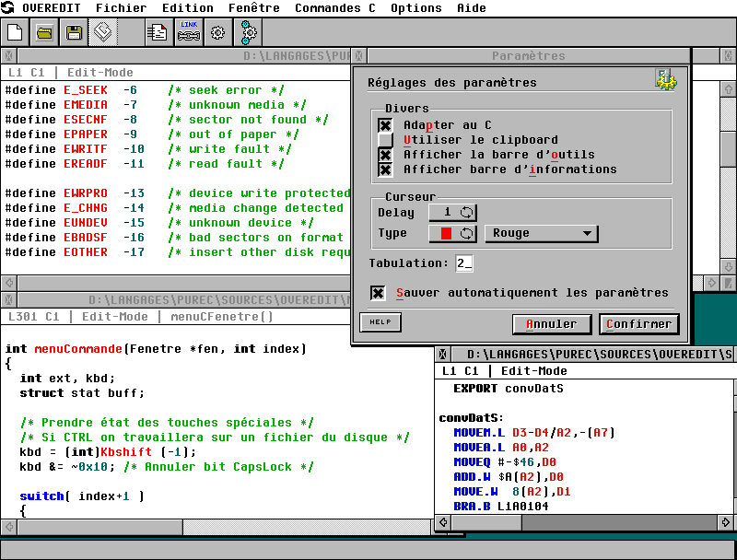Click the Tabulation input field
Screen dimensions: 737x560
[x=463, y=263]
